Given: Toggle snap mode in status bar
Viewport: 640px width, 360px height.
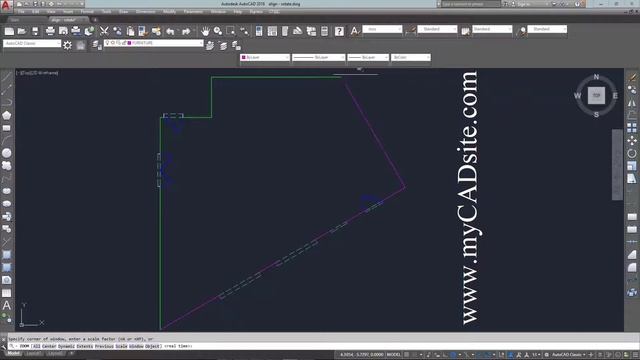Looking at the screenshot, I should [x=415, y=355].
